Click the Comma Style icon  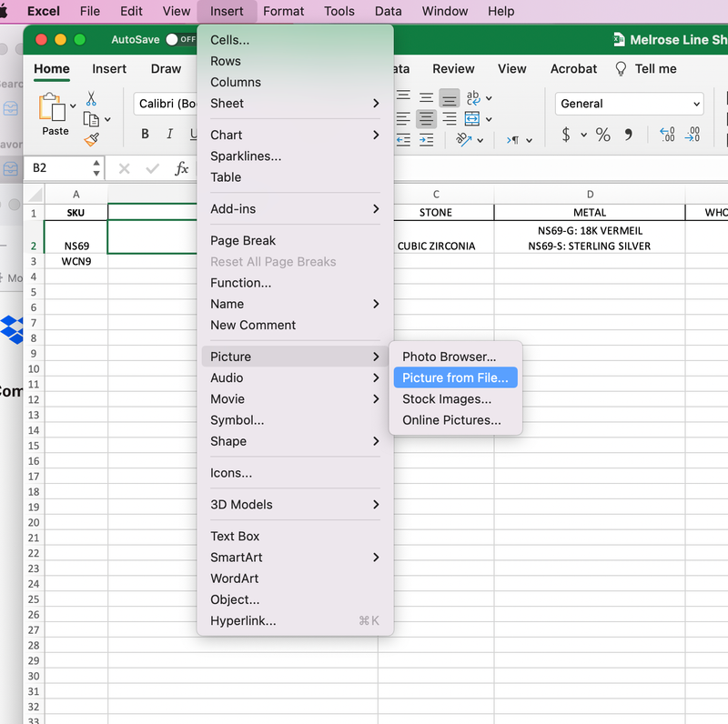coord(628,135)
